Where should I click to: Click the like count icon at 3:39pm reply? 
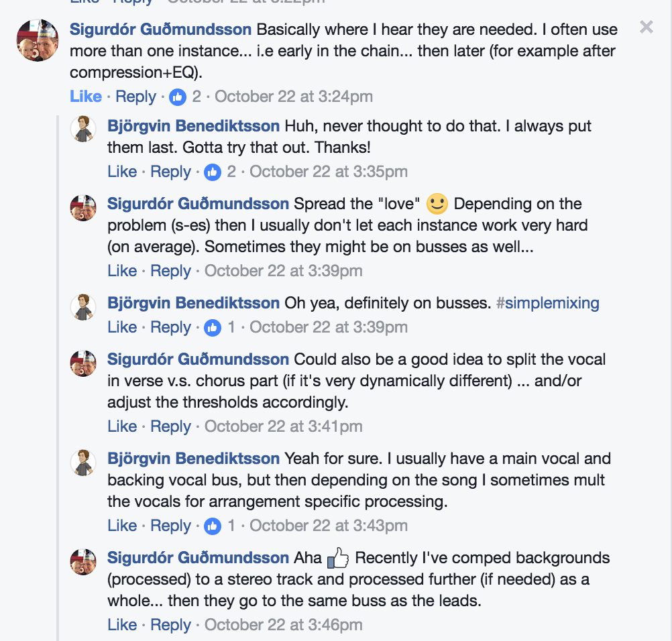coord(213,327)
